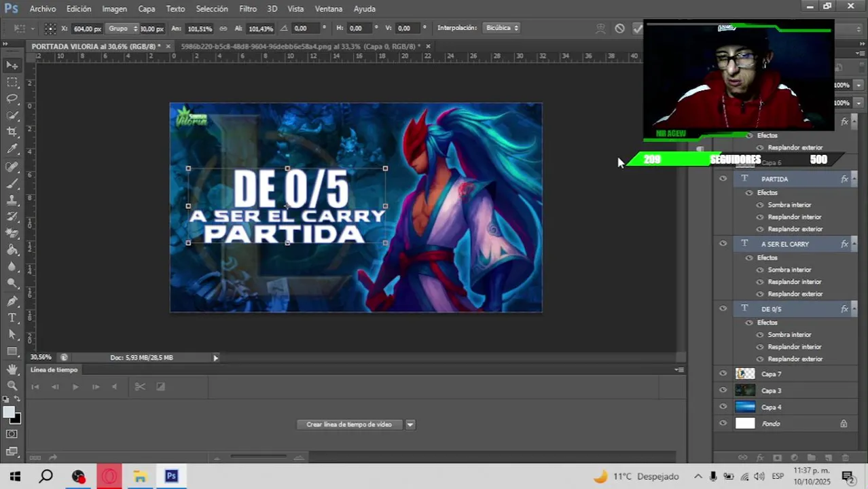The width and height of the screenshot is (868, 489).
Task: Select the Quick Selection tool
Action: pyautogui.click(x=12, y=115)
